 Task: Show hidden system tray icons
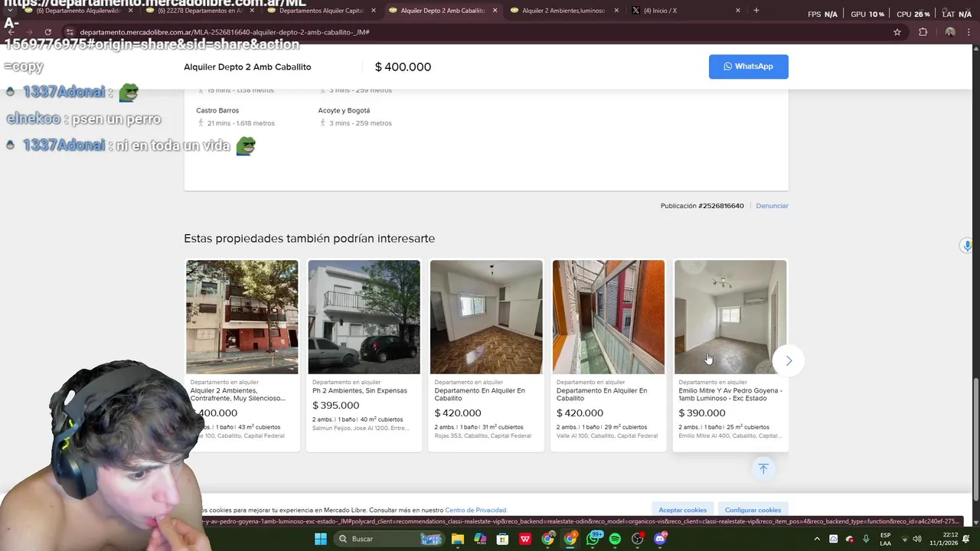coord(817,539)
